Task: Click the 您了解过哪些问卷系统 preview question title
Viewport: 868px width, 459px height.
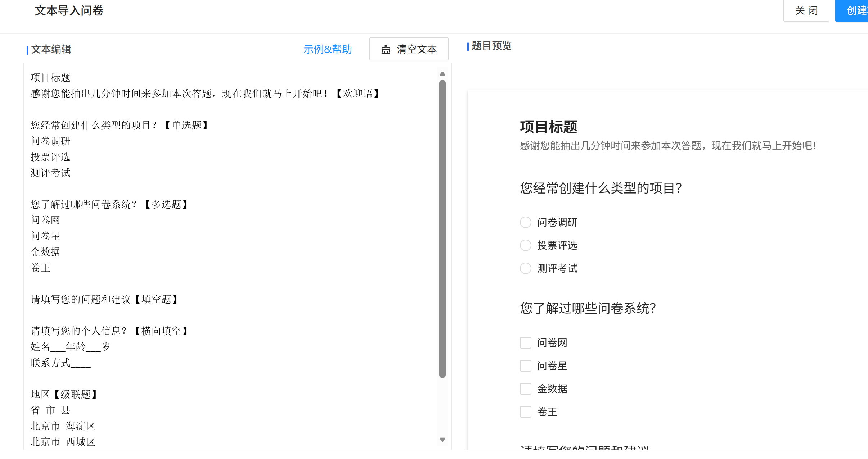Action: click(588, 308)
